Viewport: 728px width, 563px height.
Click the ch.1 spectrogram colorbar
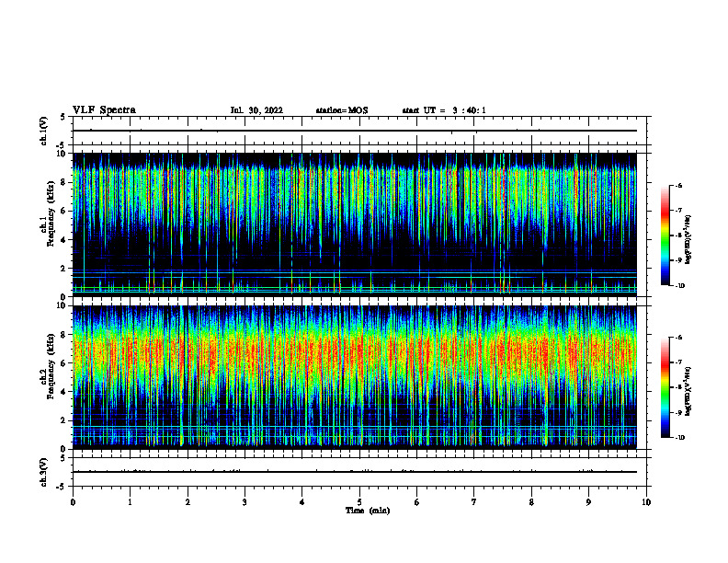click(665, 236)
